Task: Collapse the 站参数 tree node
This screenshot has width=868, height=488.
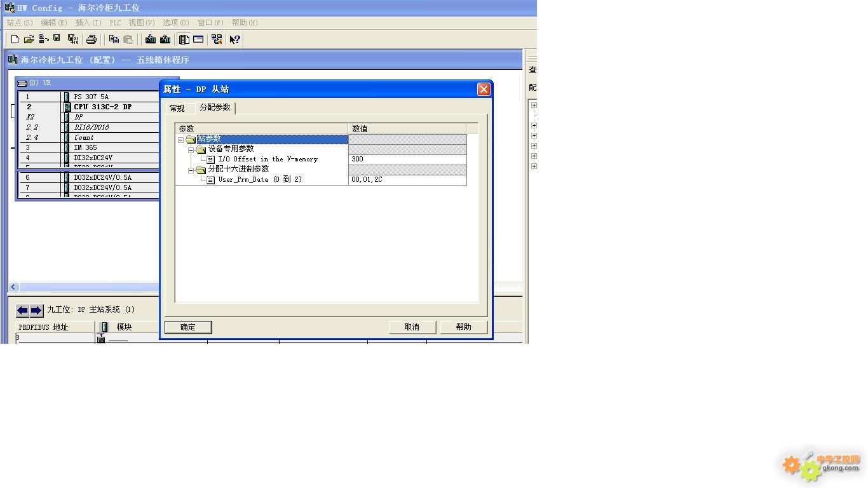Action: tap(180, 139)
